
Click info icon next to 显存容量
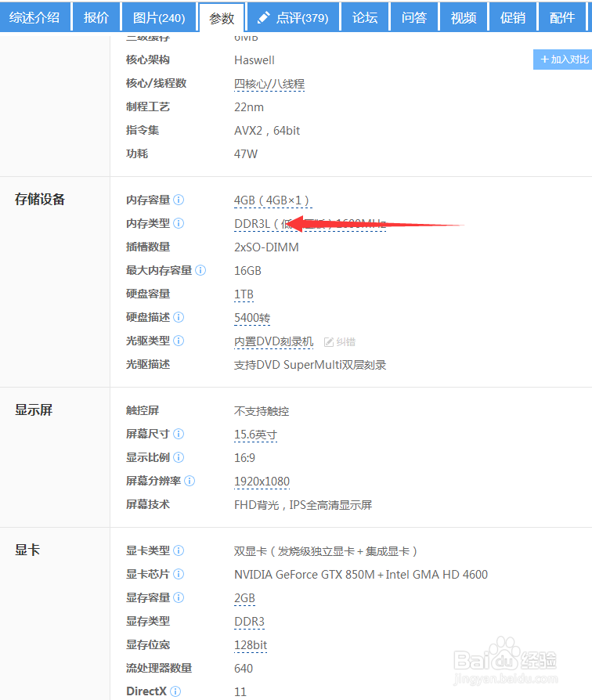click(179, 597)
